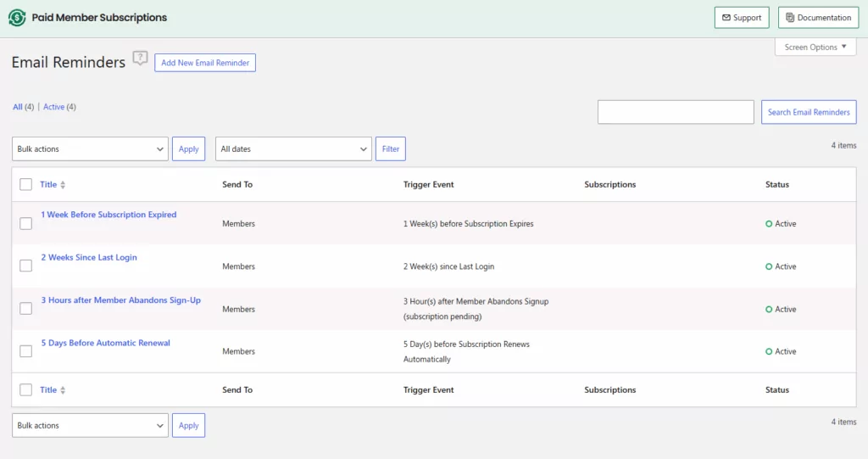
Task: Open the bottom Bulk actions dropdown
Action: click(90, 426)
